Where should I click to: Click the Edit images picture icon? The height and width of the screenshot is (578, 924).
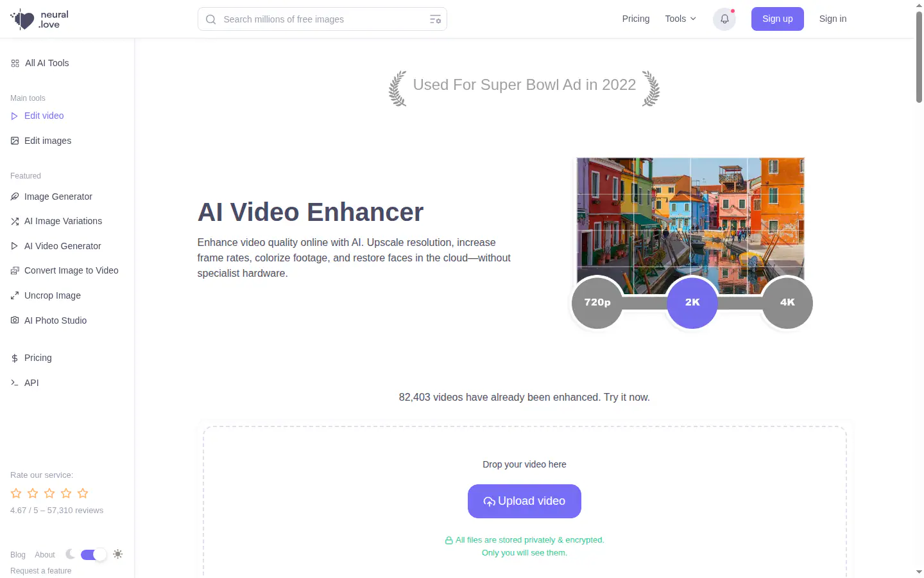click(x=15, y=141)
